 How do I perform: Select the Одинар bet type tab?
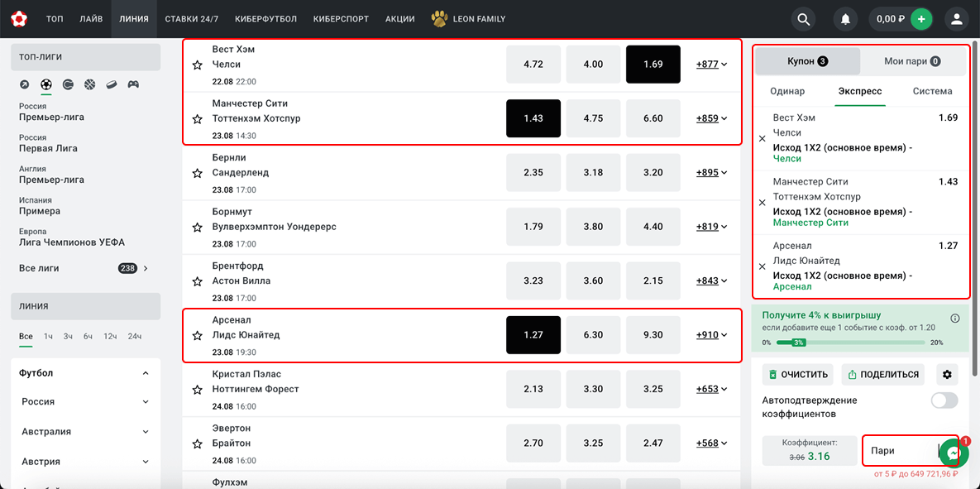[787, 91]
